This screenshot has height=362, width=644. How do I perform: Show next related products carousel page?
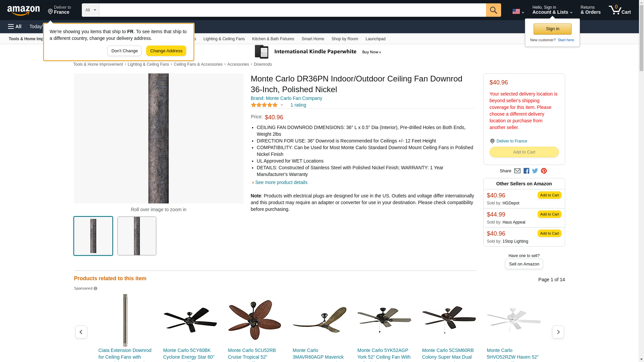tap(558, 332)
